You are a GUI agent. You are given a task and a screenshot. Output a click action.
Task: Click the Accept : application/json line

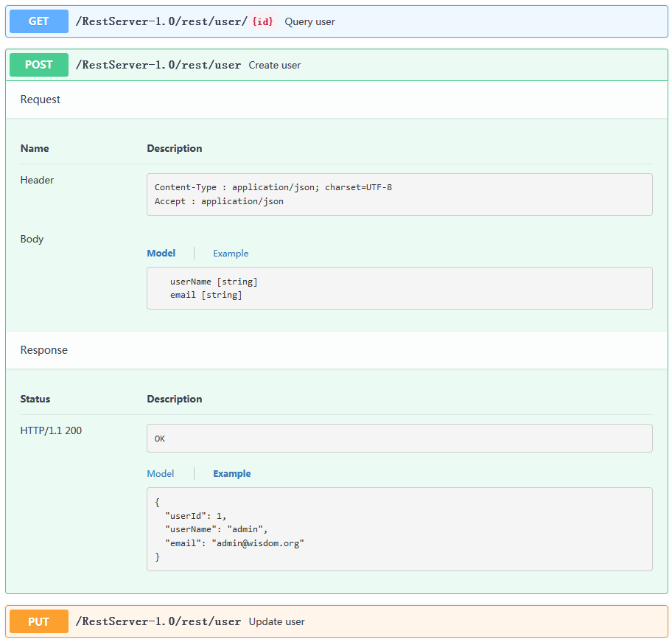click(x=219, y=201)
